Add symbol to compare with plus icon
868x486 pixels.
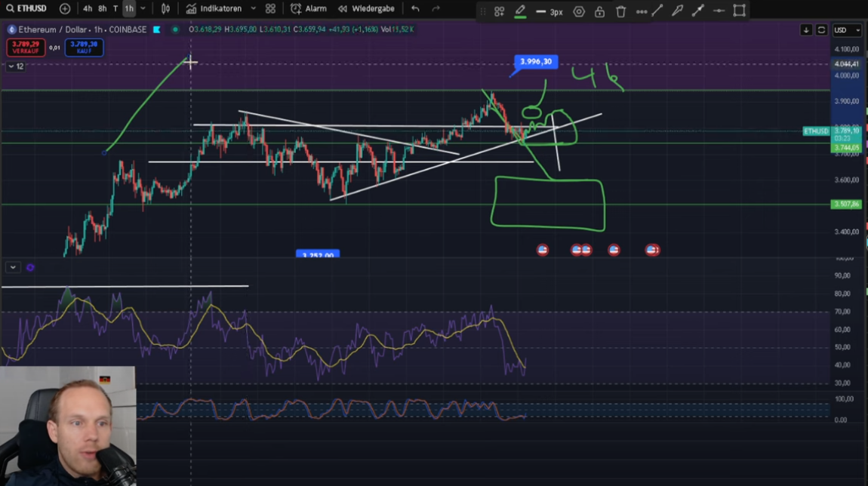[65, 8]
